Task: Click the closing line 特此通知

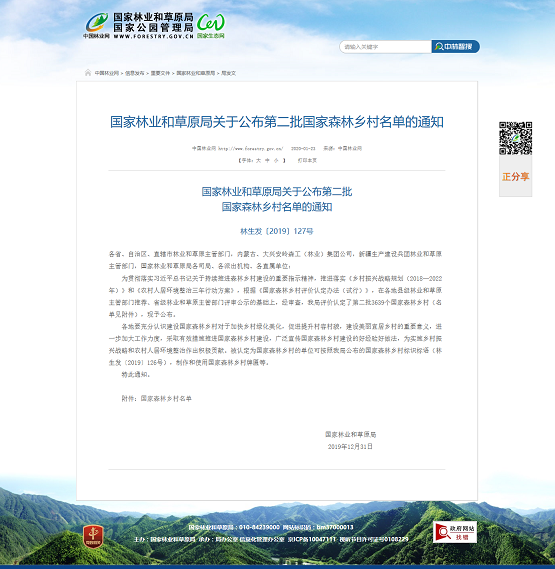Action: tap(136, 374)
